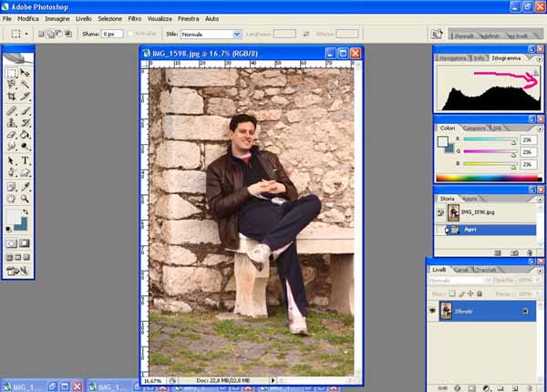Select the Type (T) tool
Viewport: 547px width, 392px height.
point(26,160)
